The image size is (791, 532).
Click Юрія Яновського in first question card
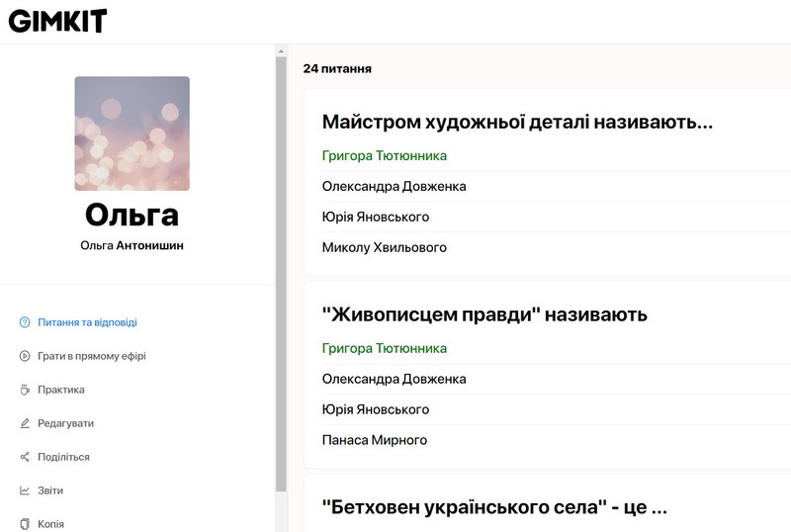coord(376,217)
